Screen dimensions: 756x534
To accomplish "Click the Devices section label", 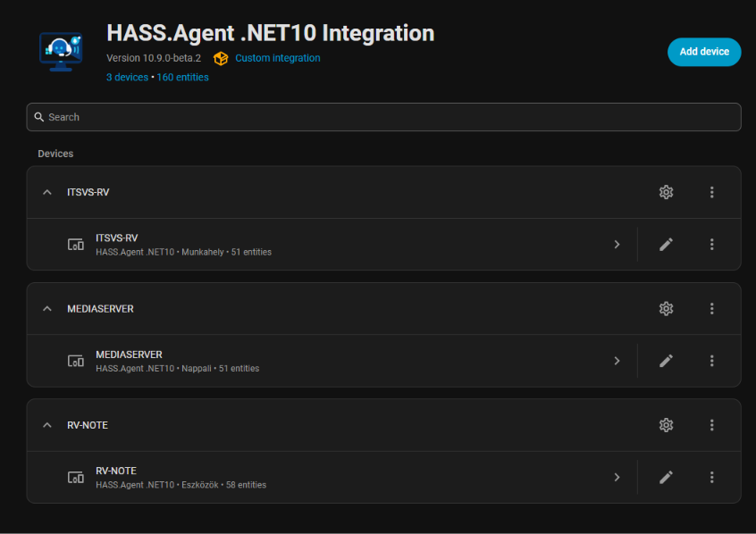I will (55, 154).
